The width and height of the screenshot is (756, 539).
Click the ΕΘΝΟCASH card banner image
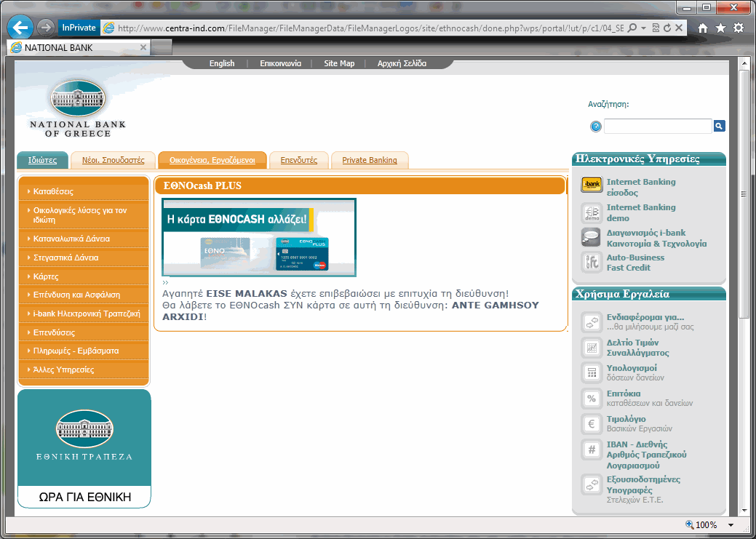coord(259,237)
